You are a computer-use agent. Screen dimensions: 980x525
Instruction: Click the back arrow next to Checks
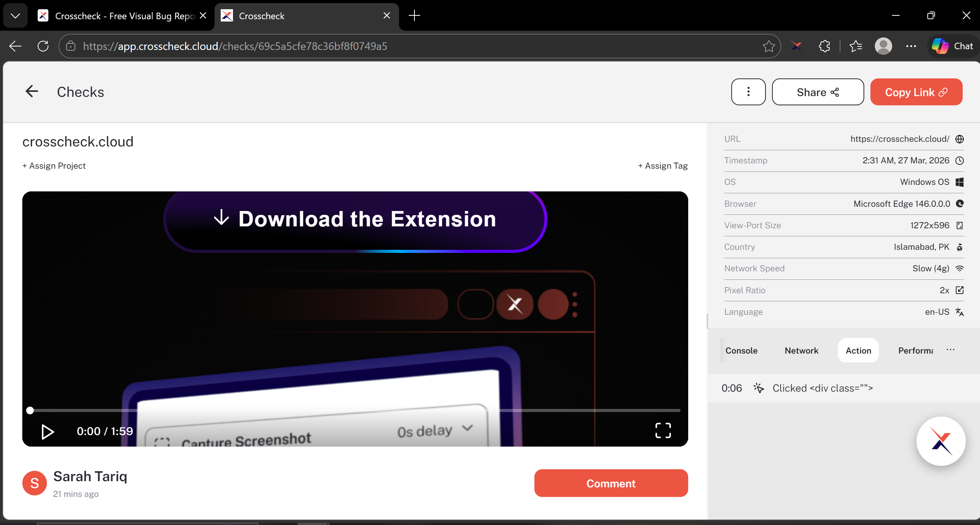(32, 91)
